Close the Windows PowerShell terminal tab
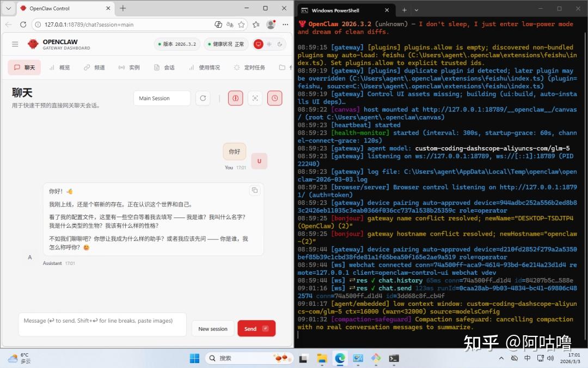The height and width of the screenshot is (368, 588). pyautogui.click(x=387, y=10)
